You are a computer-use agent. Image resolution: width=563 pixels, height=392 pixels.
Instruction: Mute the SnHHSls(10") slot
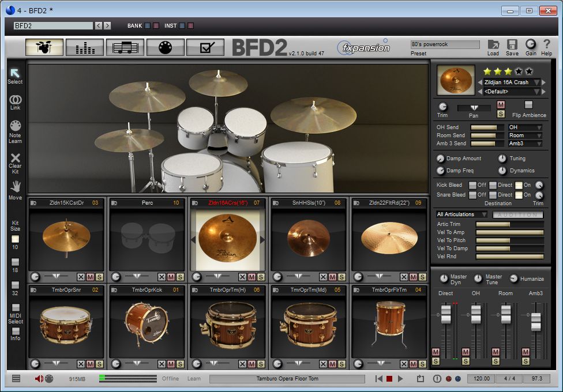(x=332, y=277)
